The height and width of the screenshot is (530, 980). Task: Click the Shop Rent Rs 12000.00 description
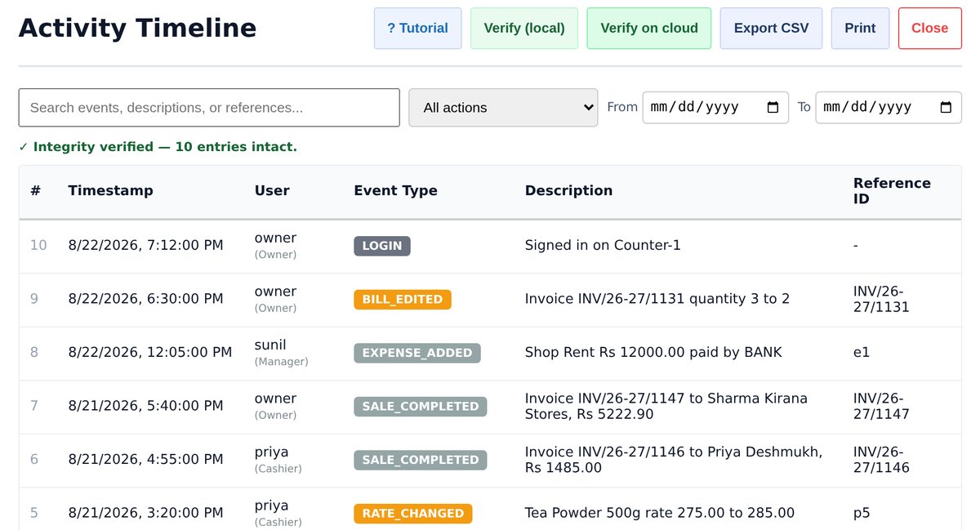point(653,352)
